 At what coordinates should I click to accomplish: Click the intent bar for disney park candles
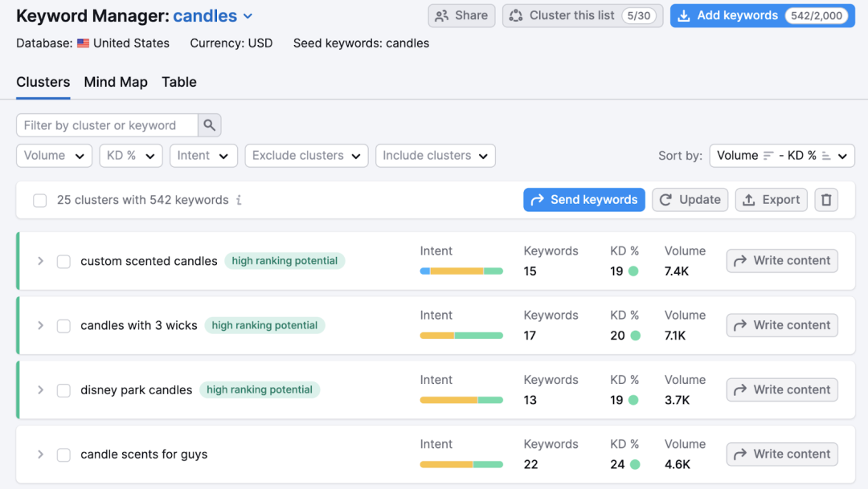[x=461, y=400]
